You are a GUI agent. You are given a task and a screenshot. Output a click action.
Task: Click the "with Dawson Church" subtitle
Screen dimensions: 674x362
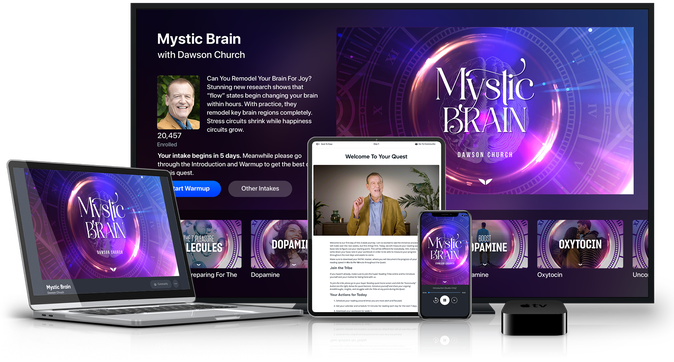[x=201, y=55]
